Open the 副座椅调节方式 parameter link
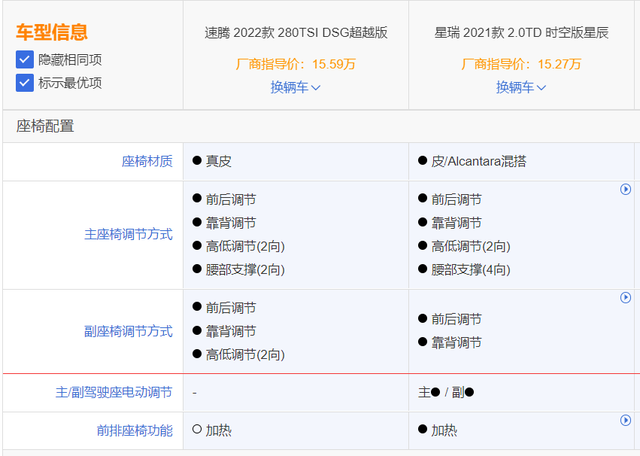This screenshot has width=640, height=456. coord(128,331)
